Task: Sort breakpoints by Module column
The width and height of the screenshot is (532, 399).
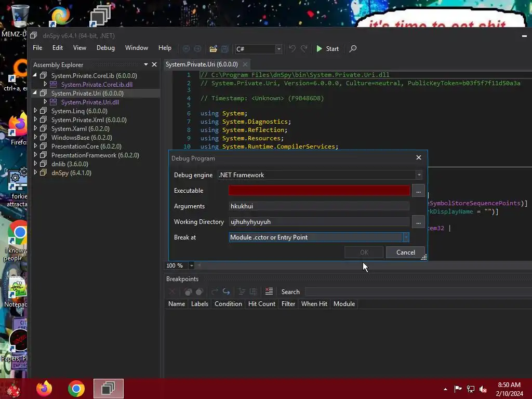Action: [x=344, y=303]
